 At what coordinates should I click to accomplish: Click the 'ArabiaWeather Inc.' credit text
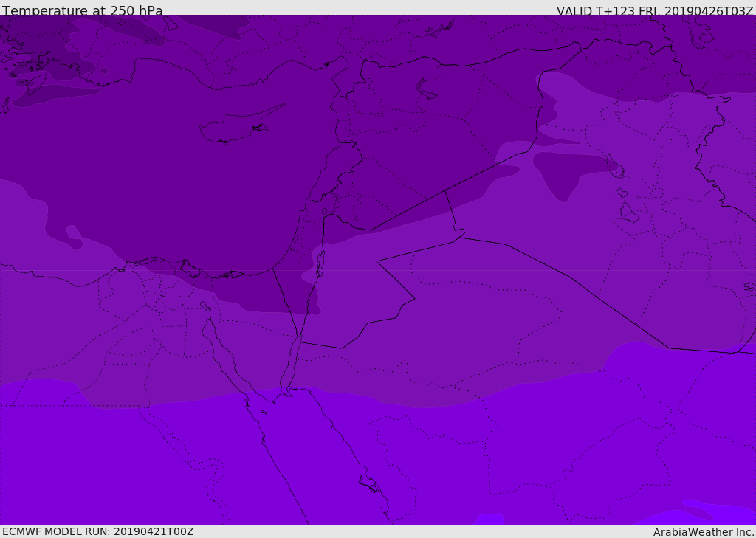coord(704,532)
